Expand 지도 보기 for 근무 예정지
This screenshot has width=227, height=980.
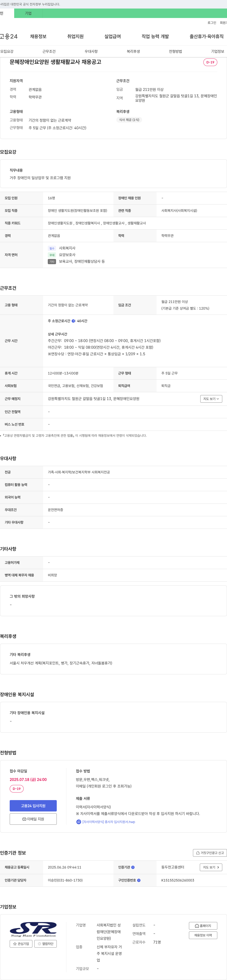tap(211, 399)
